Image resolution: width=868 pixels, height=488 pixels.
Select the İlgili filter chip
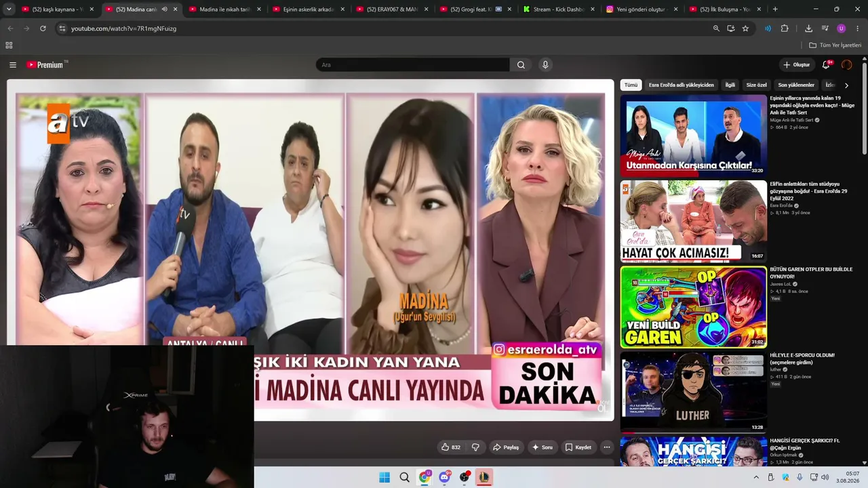pyautogui.click(x=730, y=85)
